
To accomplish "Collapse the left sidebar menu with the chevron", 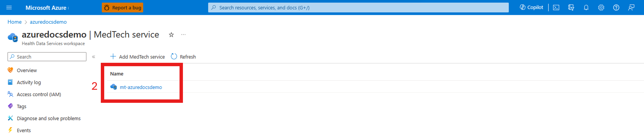I will pos(94,57).
